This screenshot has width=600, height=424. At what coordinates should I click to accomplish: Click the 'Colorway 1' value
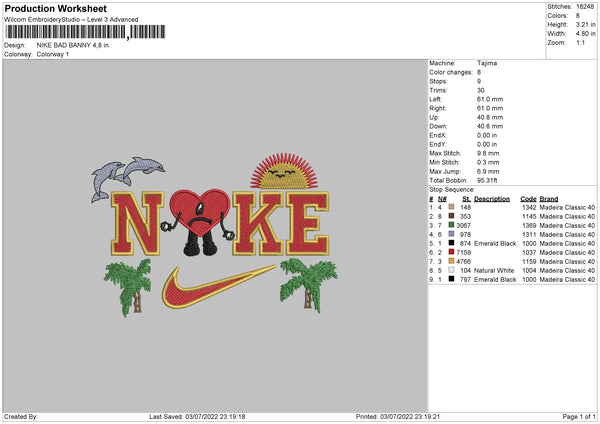pyautogui.click(x=53, y=54)
